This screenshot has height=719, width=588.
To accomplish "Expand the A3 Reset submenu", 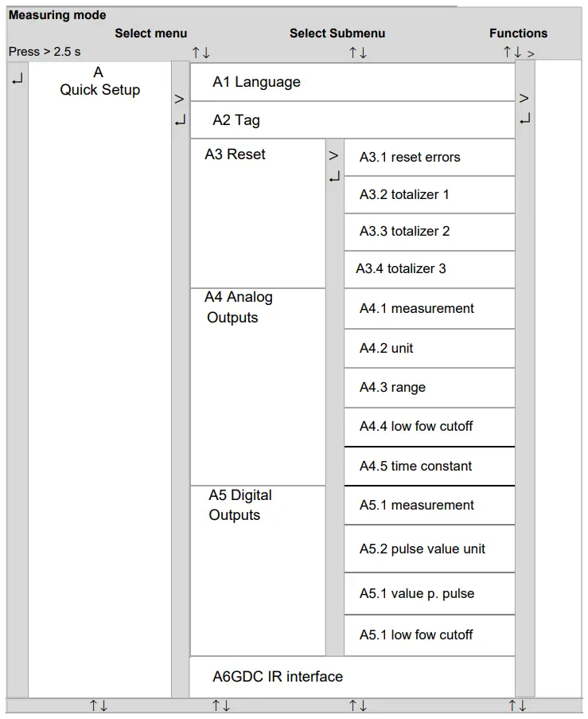I will (236, 154).
